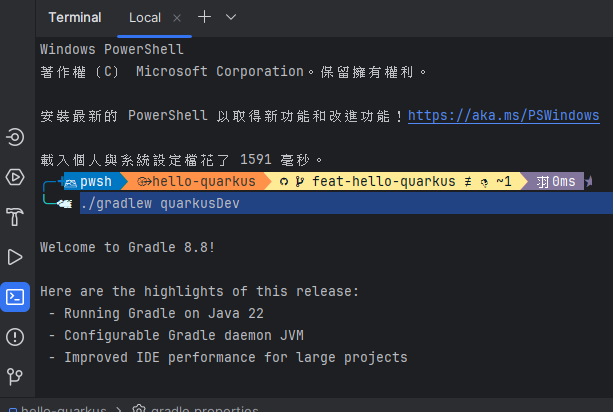
Task: Open the Build hammer tool window
Action: [15, 217]
